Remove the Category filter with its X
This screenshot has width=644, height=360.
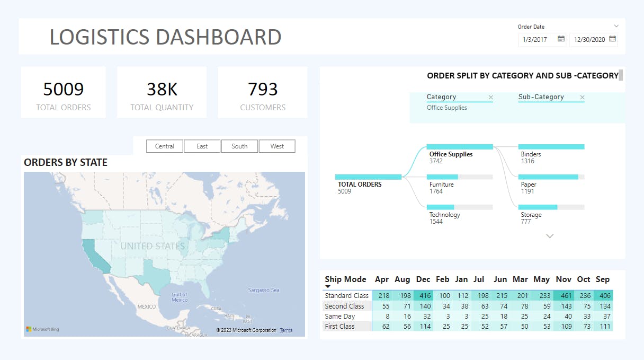490,98
